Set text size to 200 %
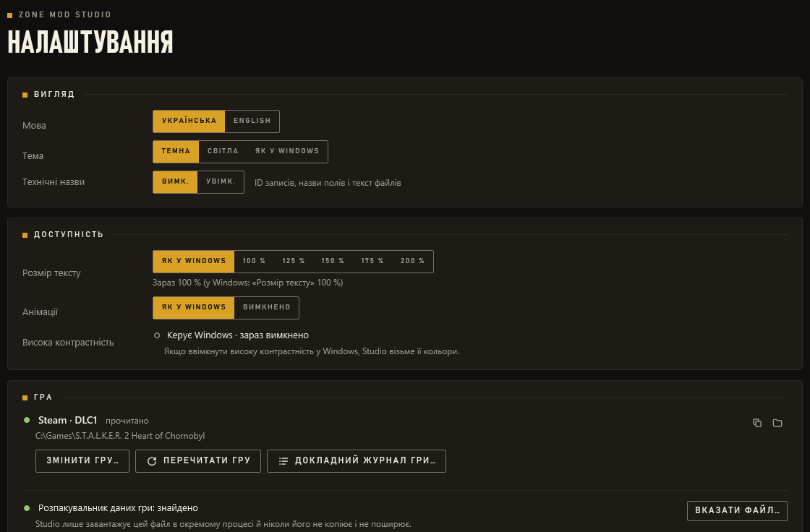 [x=412, y=262]
